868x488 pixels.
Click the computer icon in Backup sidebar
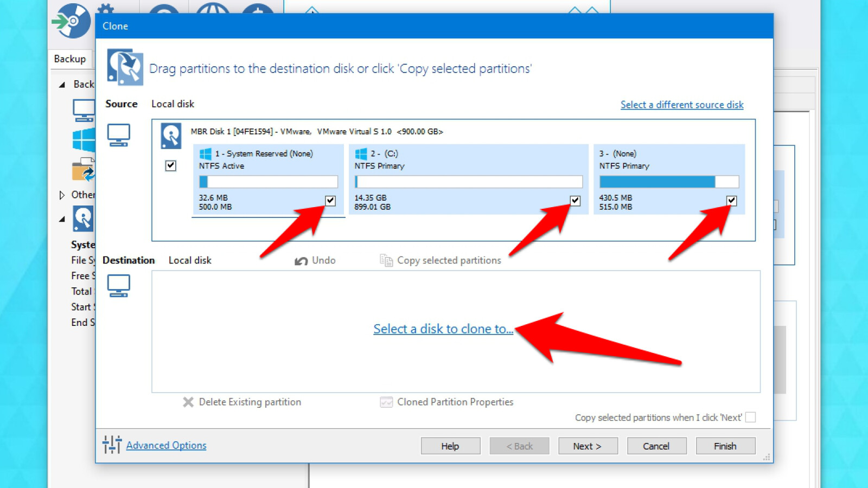[x=84, y=111]
